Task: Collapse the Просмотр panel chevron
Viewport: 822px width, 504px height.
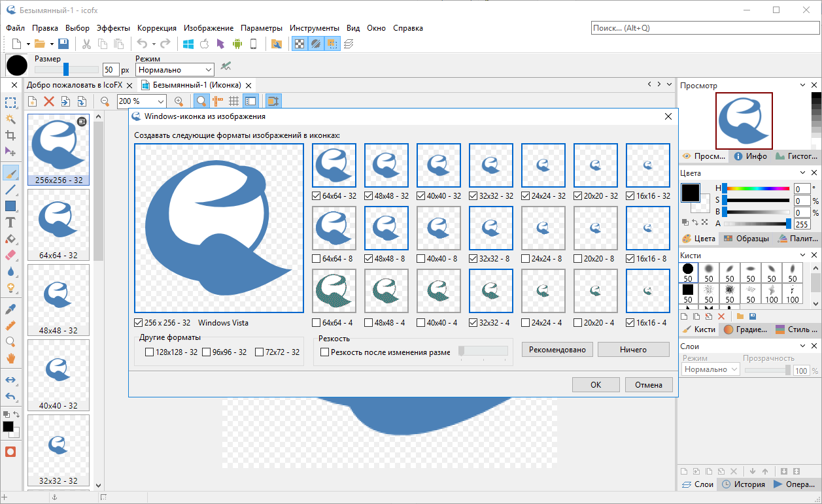Action: (803, 86)
